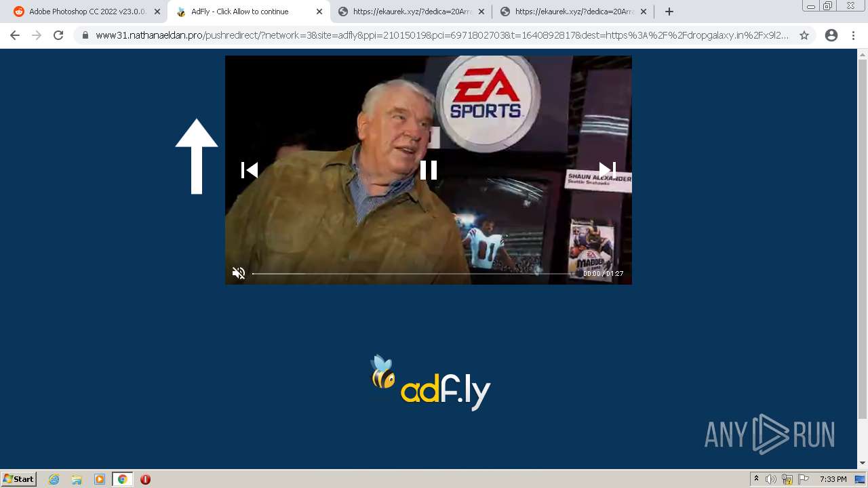Go back to previous page
Screen dimensions: 868x488
point(15,35)
